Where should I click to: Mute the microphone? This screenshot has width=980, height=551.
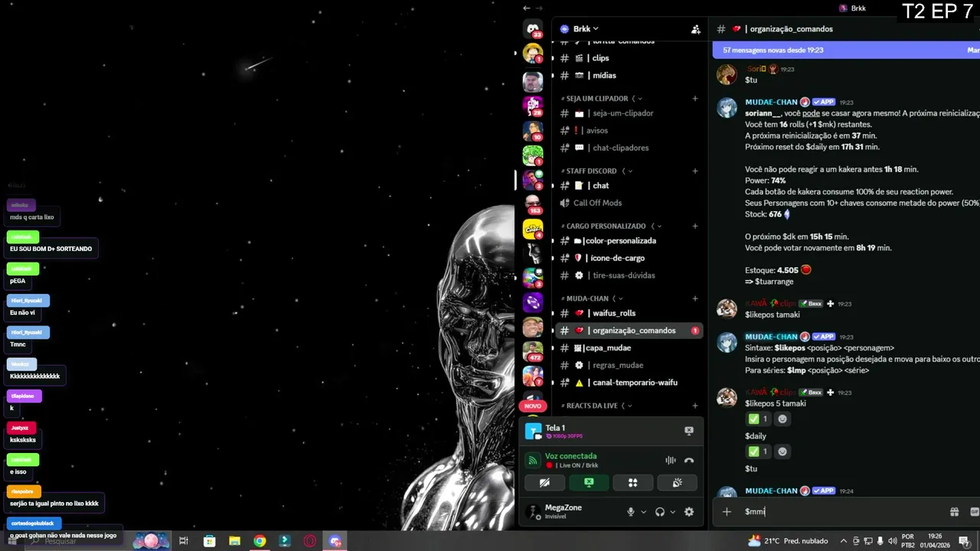click(x=631, y=512)
